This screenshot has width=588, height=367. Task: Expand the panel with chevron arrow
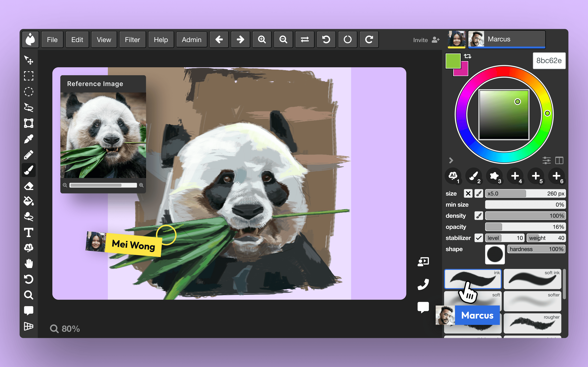coord(451,160)
